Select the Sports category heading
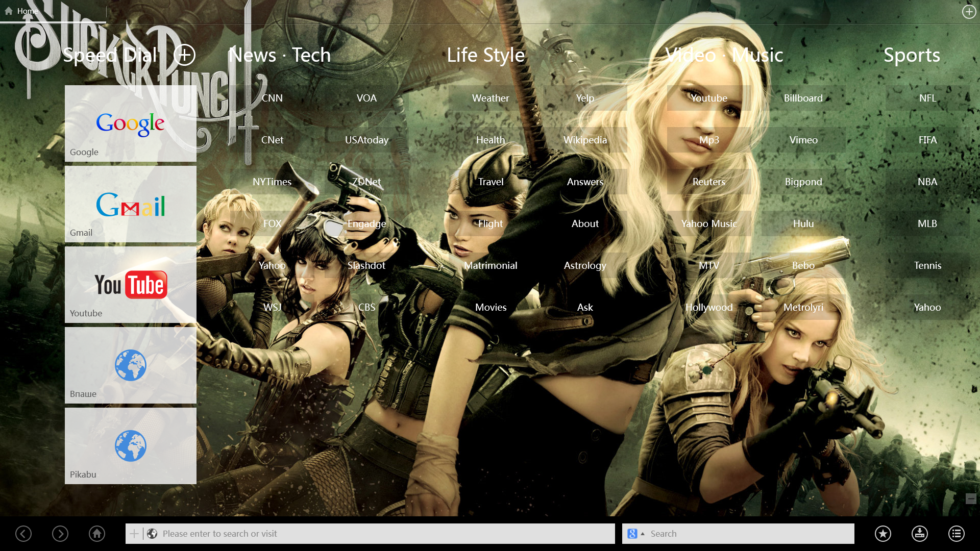980x551 pixels. [912, 55]
